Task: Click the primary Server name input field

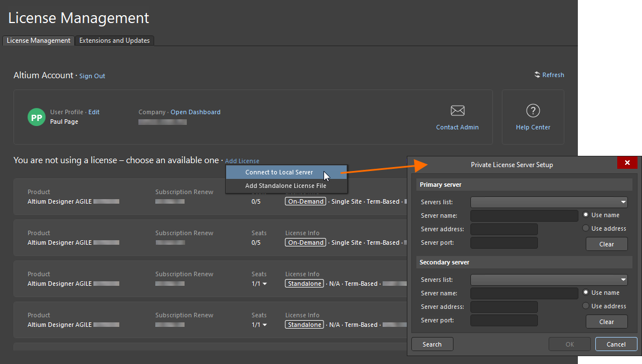Action: [x=524, y=215]
